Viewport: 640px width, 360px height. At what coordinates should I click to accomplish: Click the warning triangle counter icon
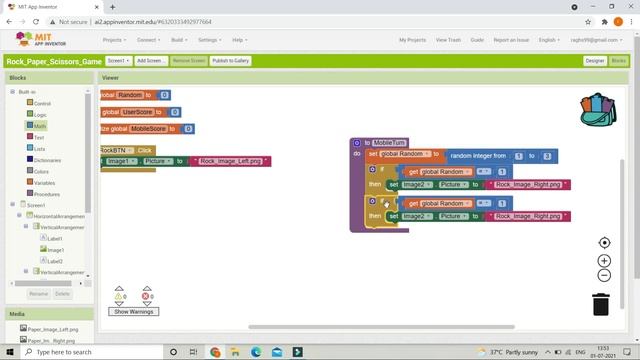119,296
